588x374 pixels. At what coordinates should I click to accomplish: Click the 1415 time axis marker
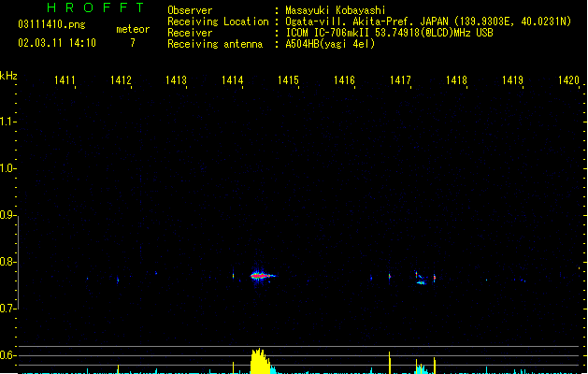(x=288, y=80)
